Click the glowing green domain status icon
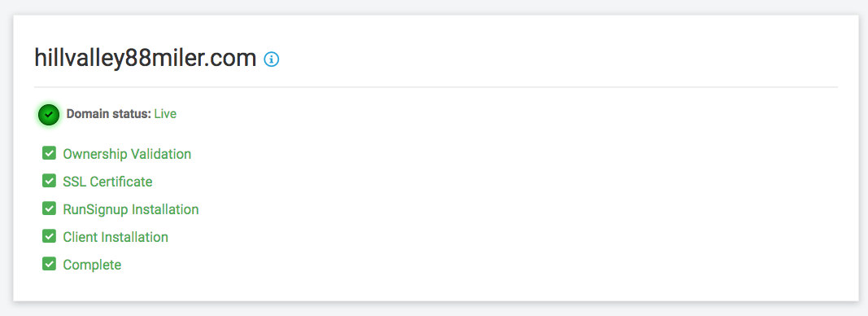The image size is (868, 316). [49, 115]
